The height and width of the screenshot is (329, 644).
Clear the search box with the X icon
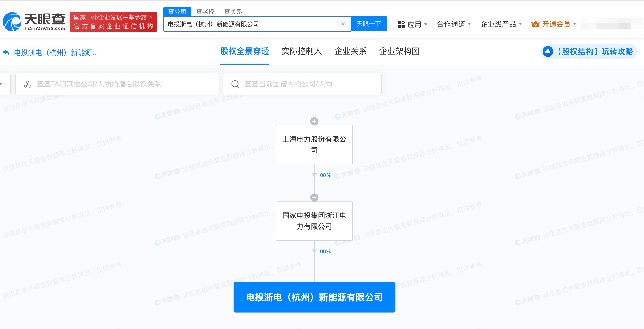[x=343, y=24]
